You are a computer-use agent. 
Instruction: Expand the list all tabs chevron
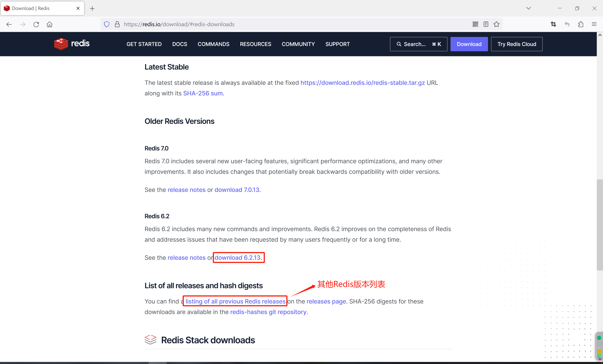[528, 8]
